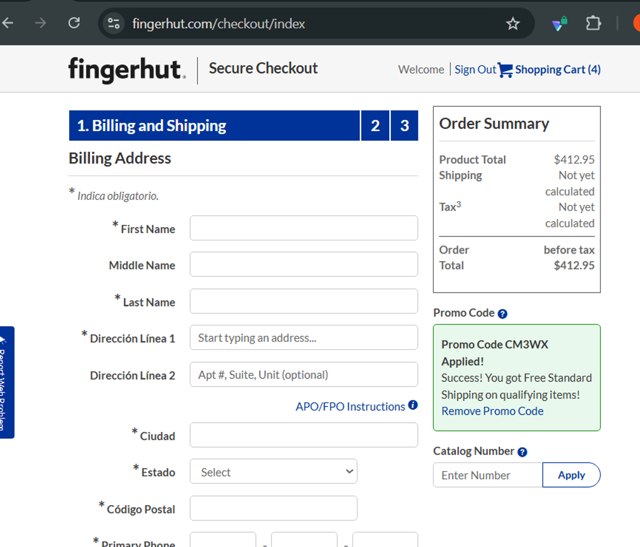Open site information icon in address bar

tap(113, 23)
